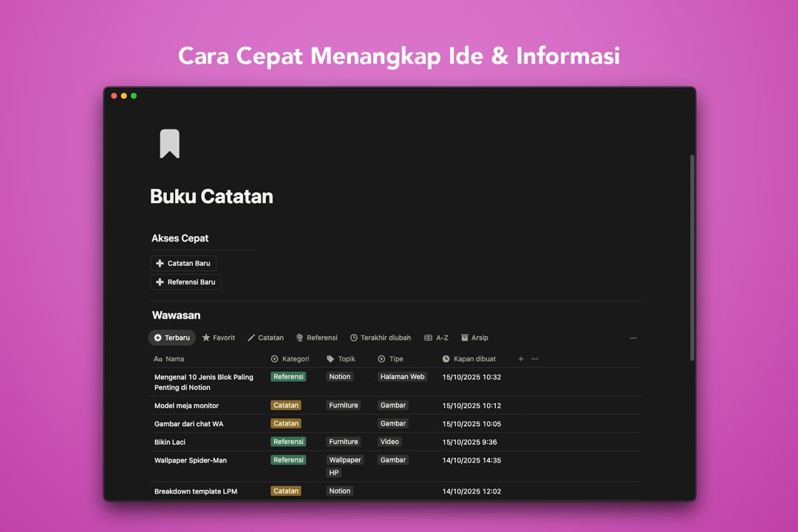
Task: Open the Favorit star view
Action: (219, 338)
